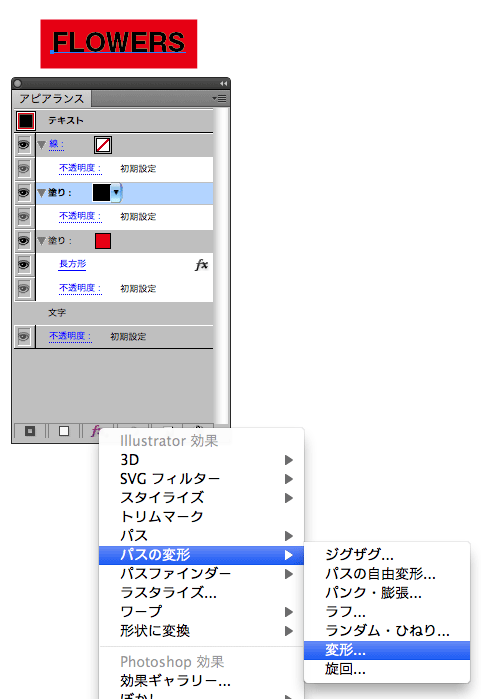
Task: Open the Appearance panel options menu icon
Action: (x=219, y=98)
